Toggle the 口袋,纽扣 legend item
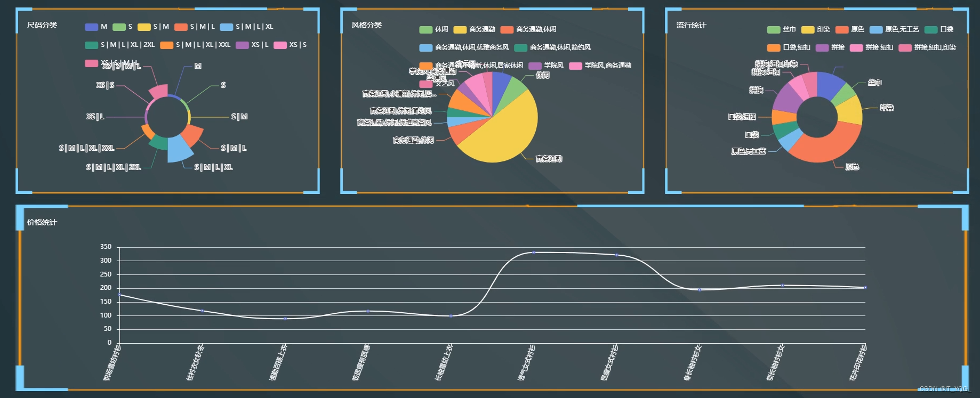 point(789,47)
